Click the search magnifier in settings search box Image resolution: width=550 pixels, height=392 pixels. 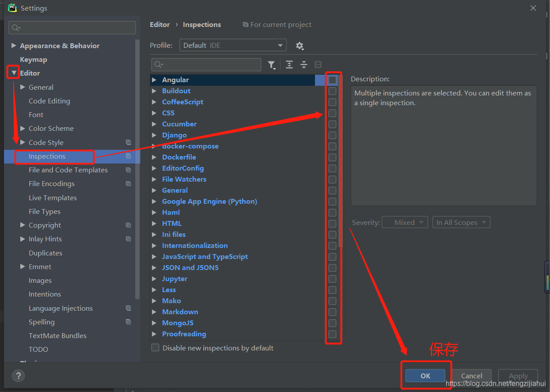click(x=16, y=28)
